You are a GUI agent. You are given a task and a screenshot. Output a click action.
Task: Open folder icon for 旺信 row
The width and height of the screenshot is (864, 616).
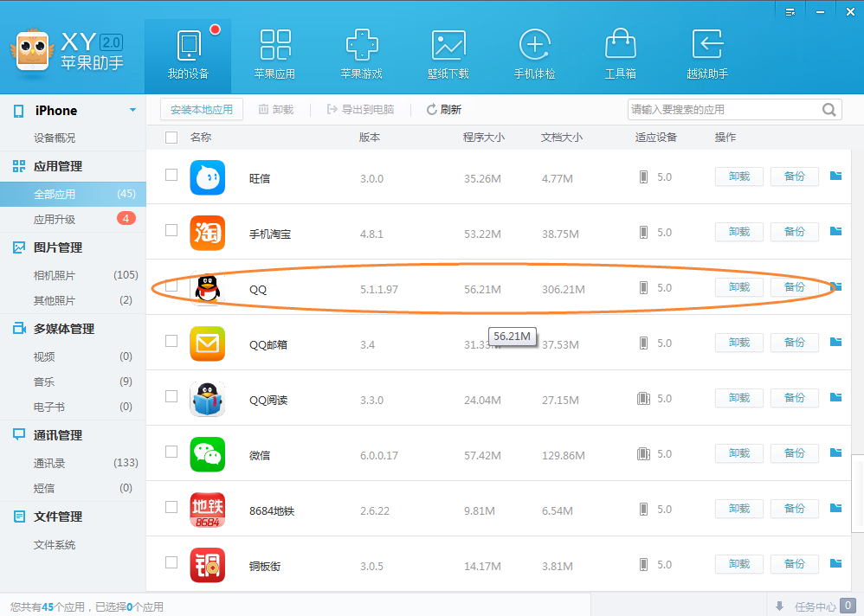tap(836, 176)
